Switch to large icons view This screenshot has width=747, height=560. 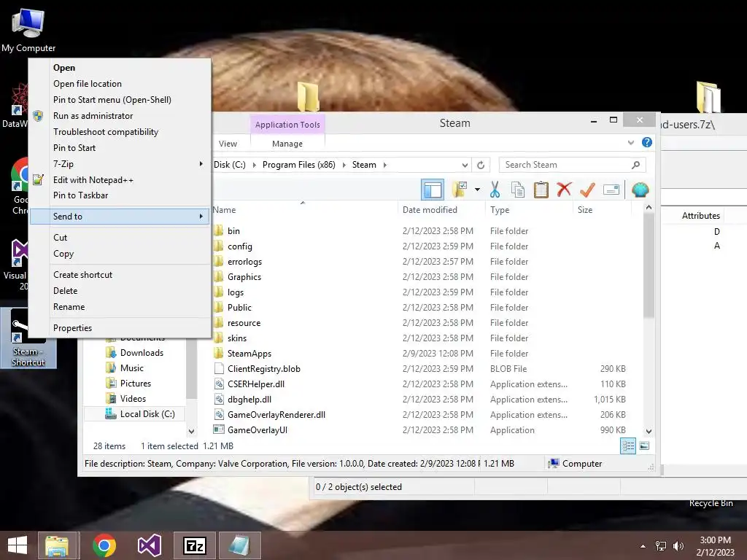click(644, 446)
